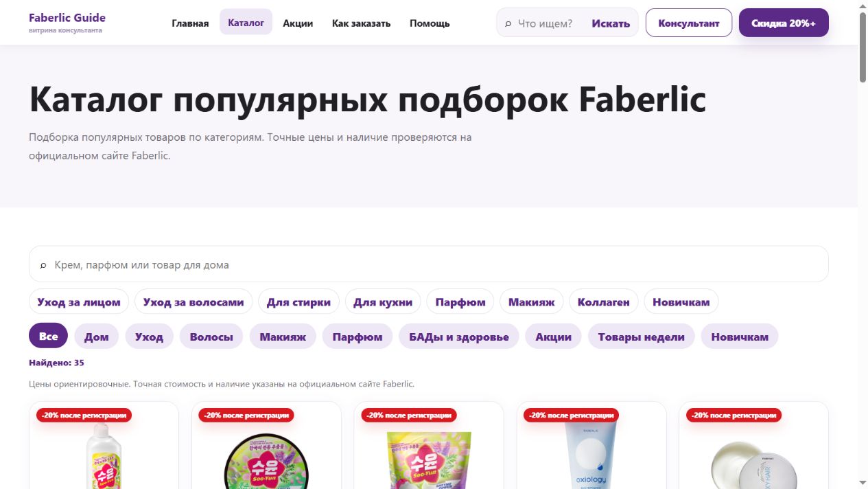Viewport: 868px width, 489px height.
Task: Filter by the Уход category
Action: click(x=149, y=337)
